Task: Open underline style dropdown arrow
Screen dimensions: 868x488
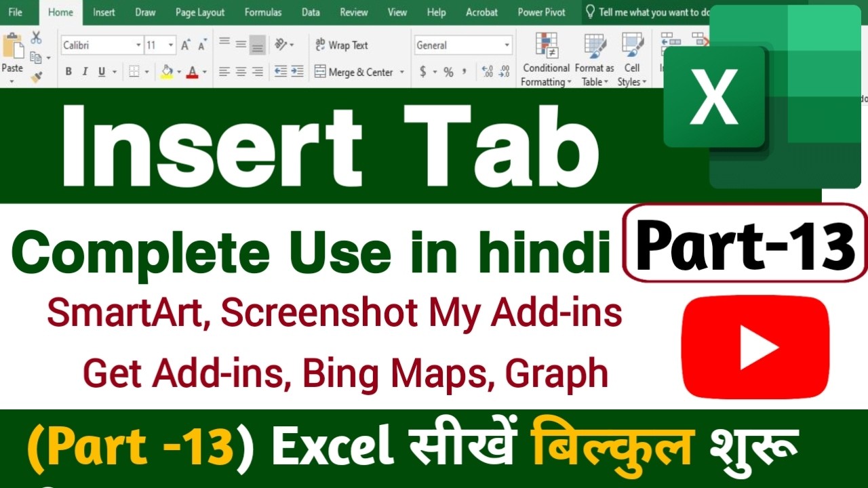Action: 115,72
